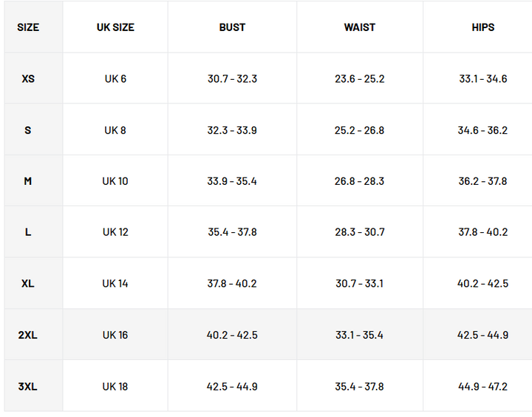Viewport: 532px width, 417px height.
Task: Click the WAIST column header
Action: 360,27
